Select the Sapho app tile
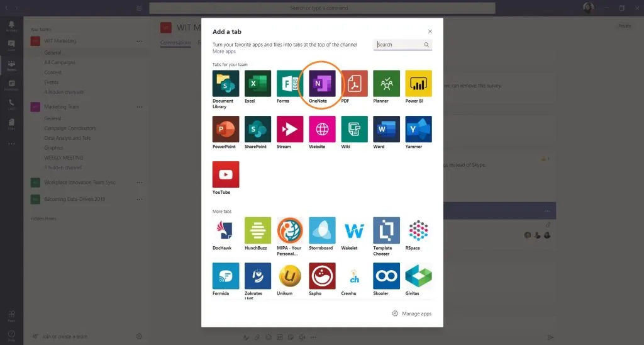The width and height of the screenshot is (644, 345). [x=322, y=276]
